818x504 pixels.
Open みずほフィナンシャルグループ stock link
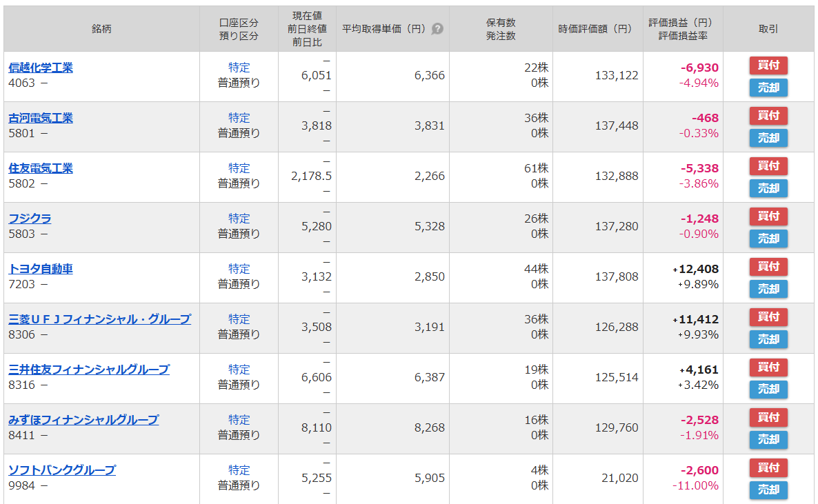click(x=83, y=420)
